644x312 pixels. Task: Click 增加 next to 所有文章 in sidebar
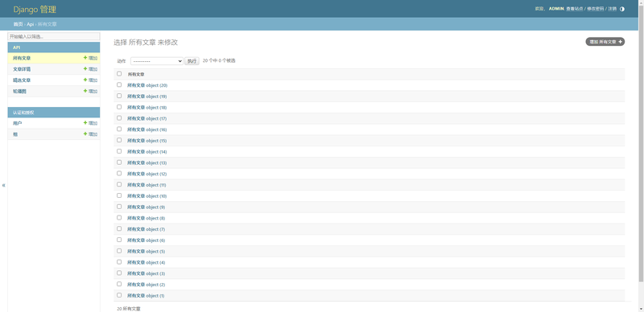click(x=90, y=58)
